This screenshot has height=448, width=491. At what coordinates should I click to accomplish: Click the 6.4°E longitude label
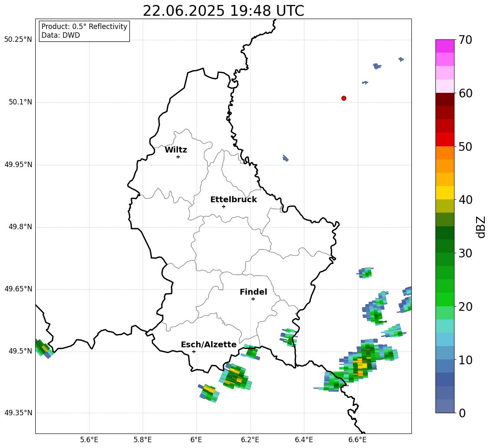[304, 440]
